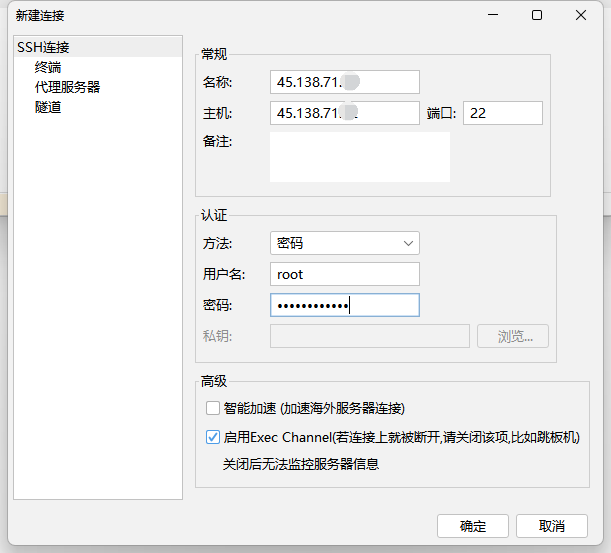Maximize the 新建连接 window
The height and width of the screenshot is (553, 611).
(537, 15)
